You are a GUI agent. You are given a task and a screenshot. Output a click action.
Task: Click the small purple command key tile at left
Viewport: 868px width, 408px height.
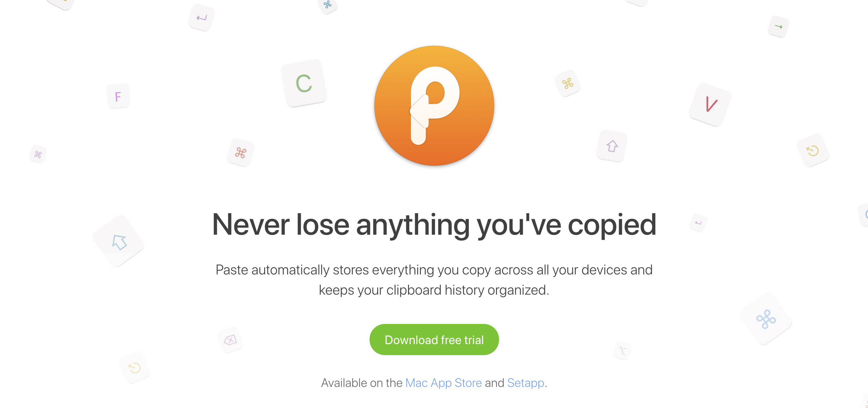pyautogui.click(x=38, y=154)
